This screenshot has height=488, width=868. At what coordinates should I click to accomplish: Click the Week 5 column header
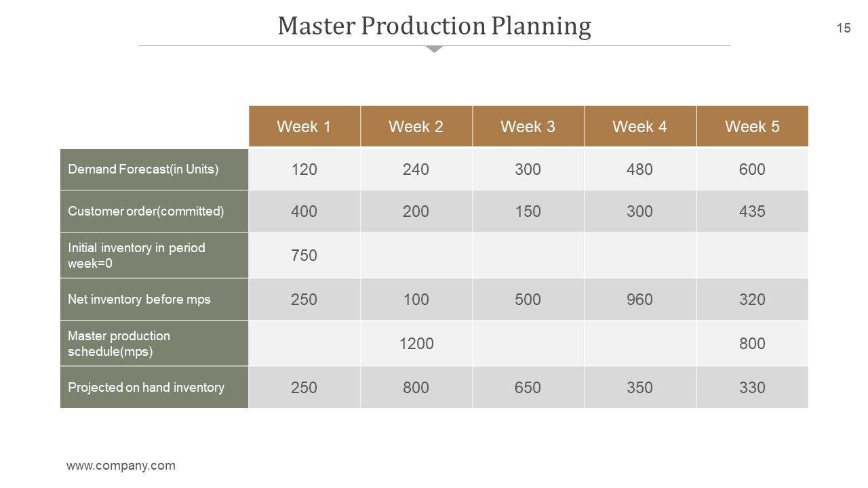[x=752, y=127]
